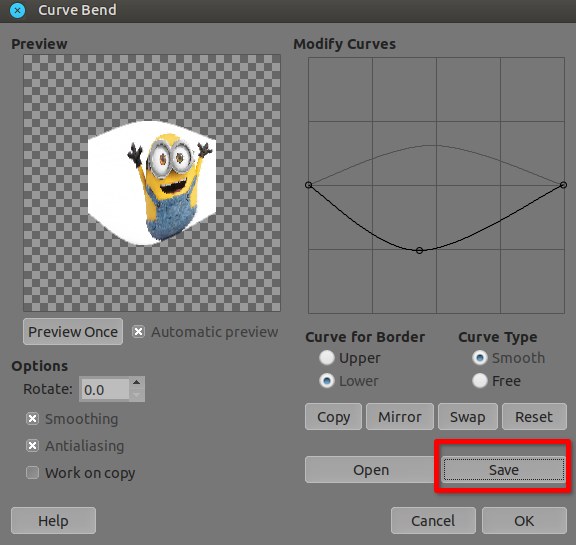Image resolution: width=576 pixels, height=545 pixels.
Task: Save the curve settings
Action: pos(504,470)
